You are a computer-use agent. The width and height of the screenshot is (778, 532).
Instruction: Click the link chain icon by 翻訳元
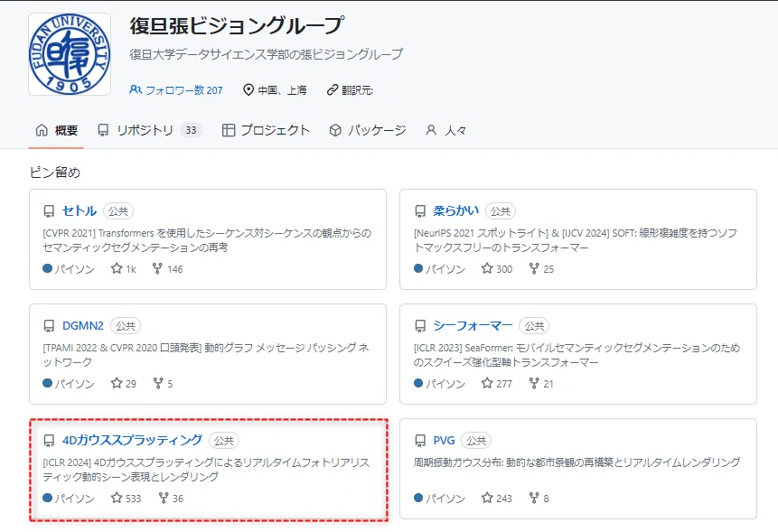[332, 89]
